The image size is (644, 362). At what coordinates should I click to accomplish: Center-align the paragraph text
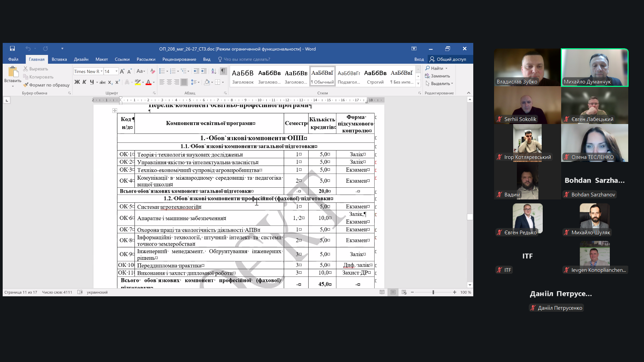click(169, 82)
